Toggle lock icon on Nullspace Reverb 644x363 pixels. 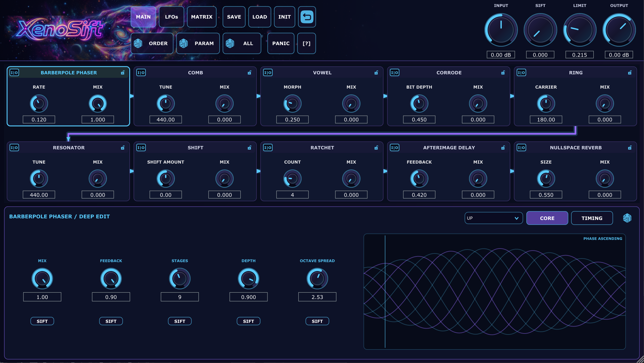click(x=630, y=148)
